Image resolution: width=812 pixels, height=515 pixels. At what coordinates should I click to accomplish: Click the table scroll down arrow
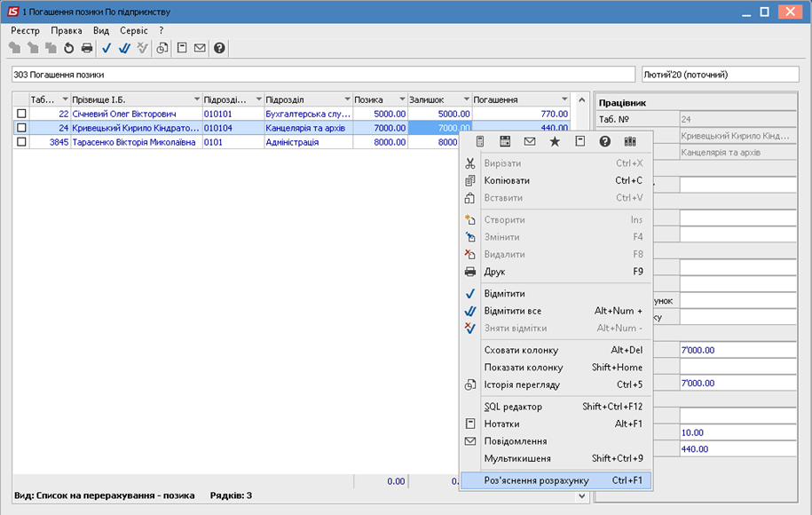[x=581, y=495]
